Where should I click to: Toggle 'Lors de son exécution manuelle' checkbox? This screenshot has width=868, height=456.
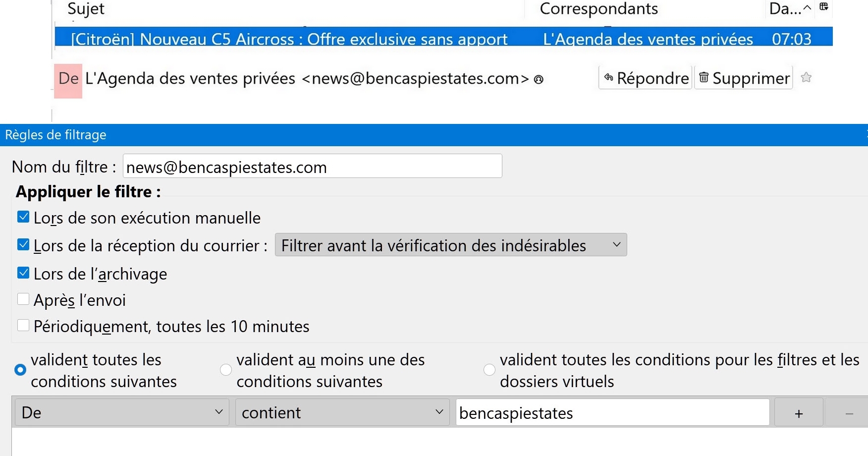pyautogui.click(x=23, y=217)
